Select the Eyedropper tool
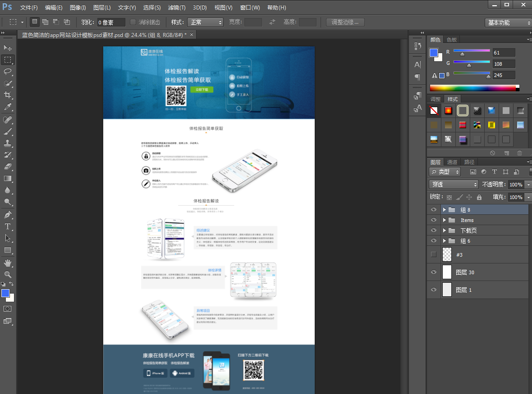Image resolution: width=532 pixels, height=394 pixels. (8, 107)
